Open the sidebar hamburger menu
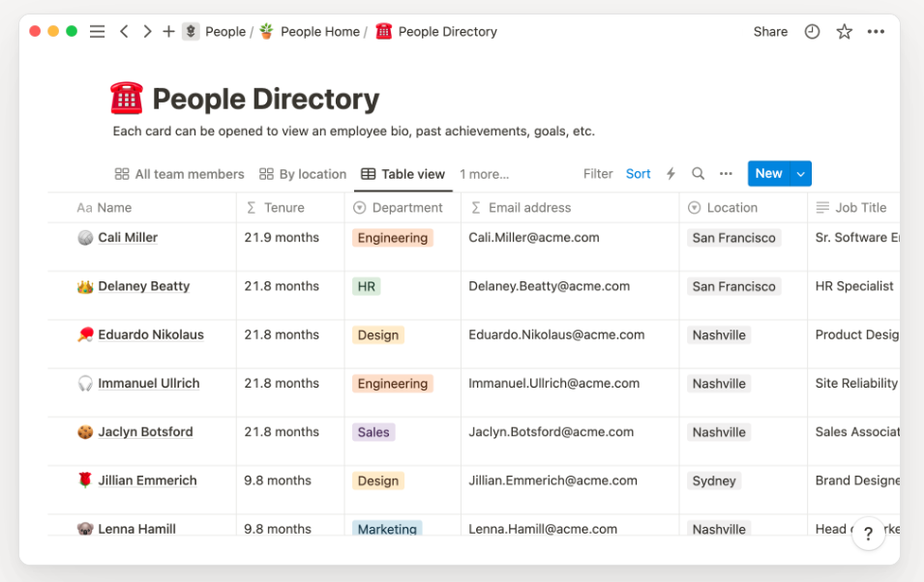 pyautogui.click(x=97, y=32)
